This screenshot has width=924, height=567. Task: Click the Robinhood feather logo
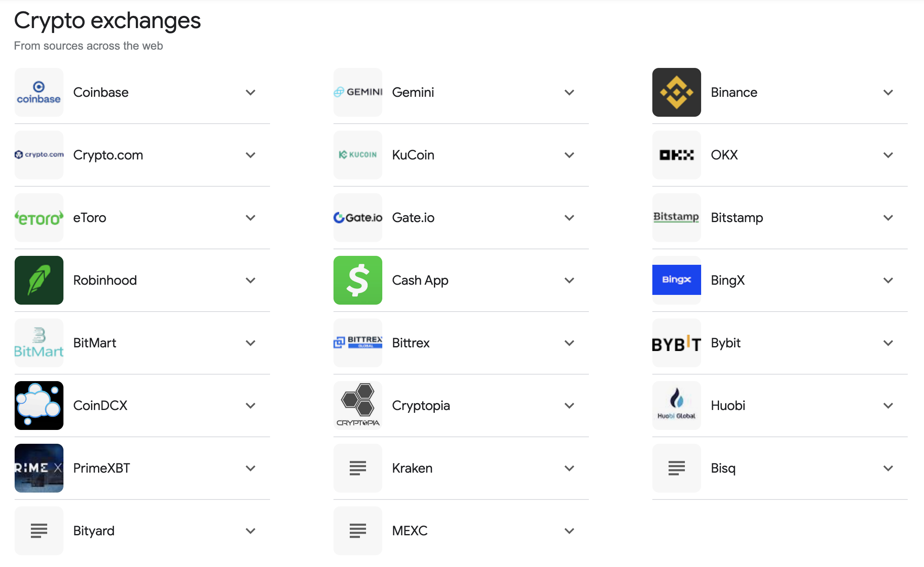[x=39, y=280]
